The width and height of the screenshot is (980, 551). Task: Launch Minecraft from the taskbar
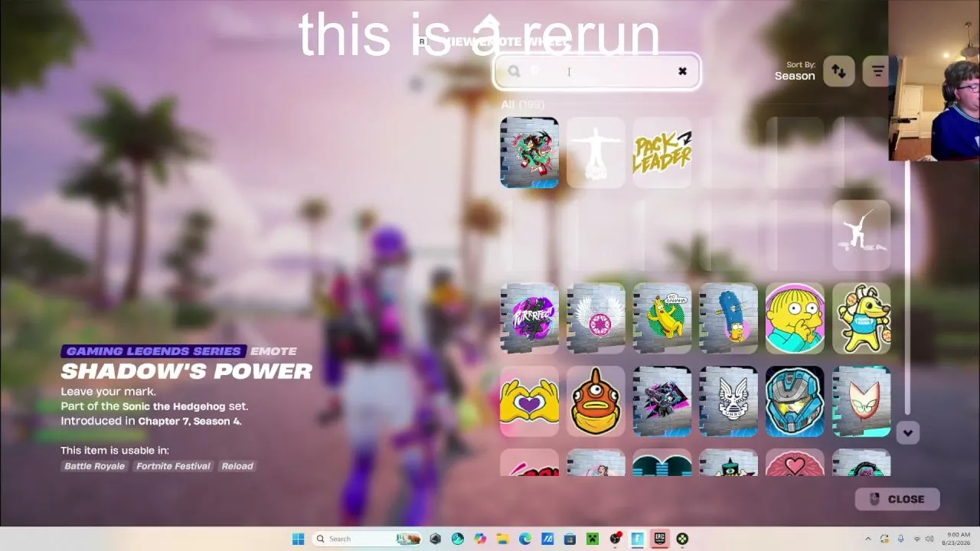[592, 539]
